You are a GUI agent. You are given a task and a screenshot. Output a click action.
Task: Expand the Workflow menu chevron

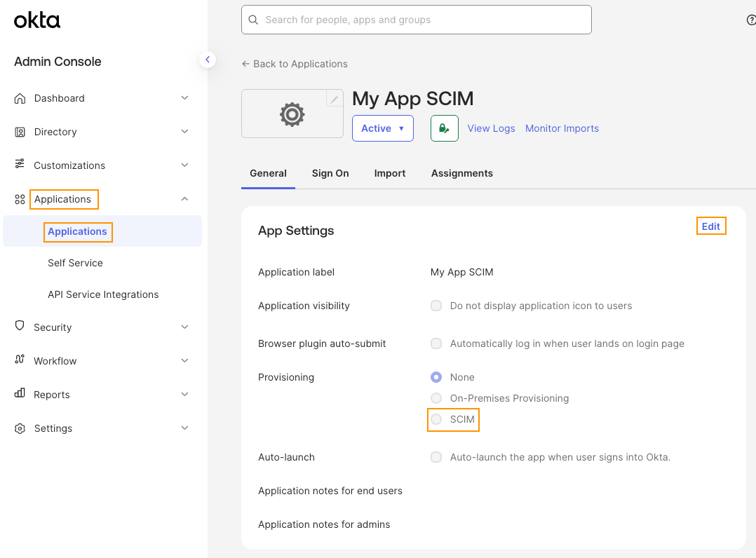[x=184, y=361]
